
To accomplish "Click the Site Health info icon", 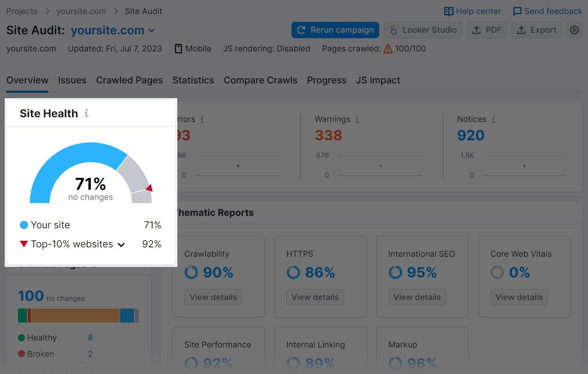I will point(87,113).
